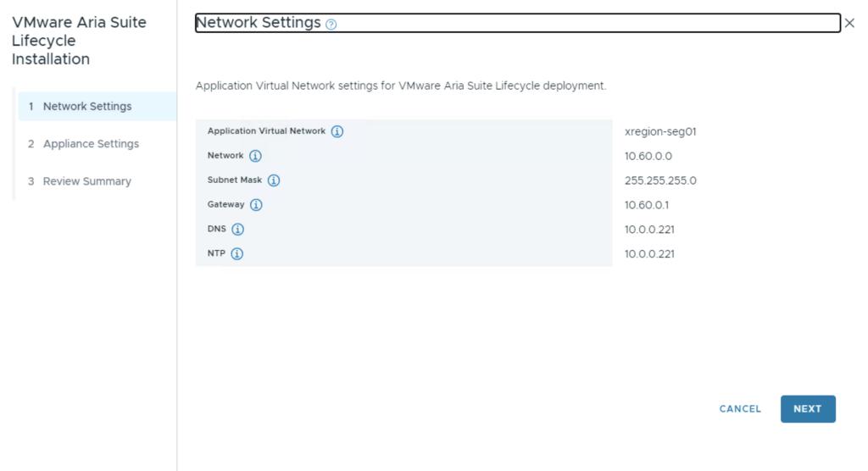Open help icon beside Network Settings heading
868x471 pixels.
click(331, 25)
